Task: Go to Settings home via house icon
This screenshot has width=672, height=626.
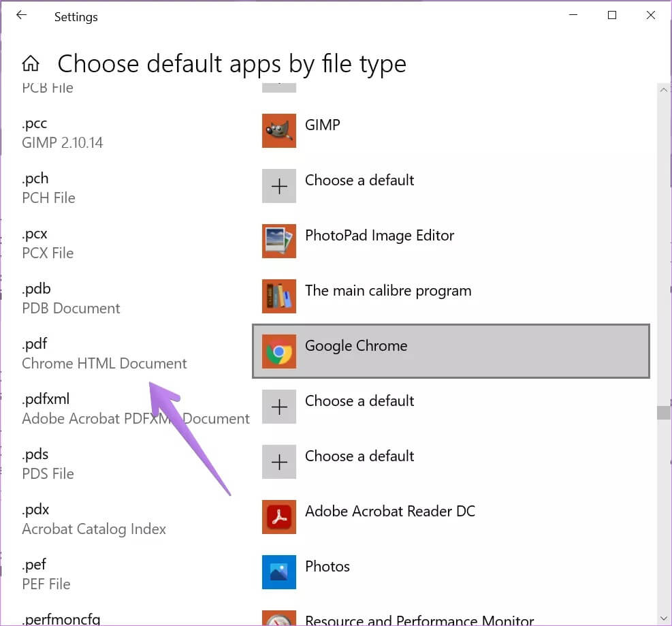Action: pyautogui.click(x=31, y=63)
